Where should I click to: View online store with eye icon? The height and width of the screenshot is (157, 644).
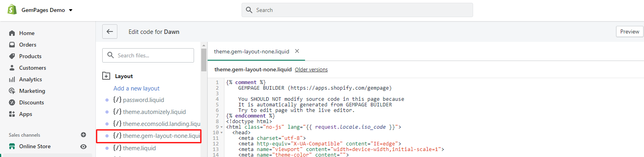tap(83, 146)
